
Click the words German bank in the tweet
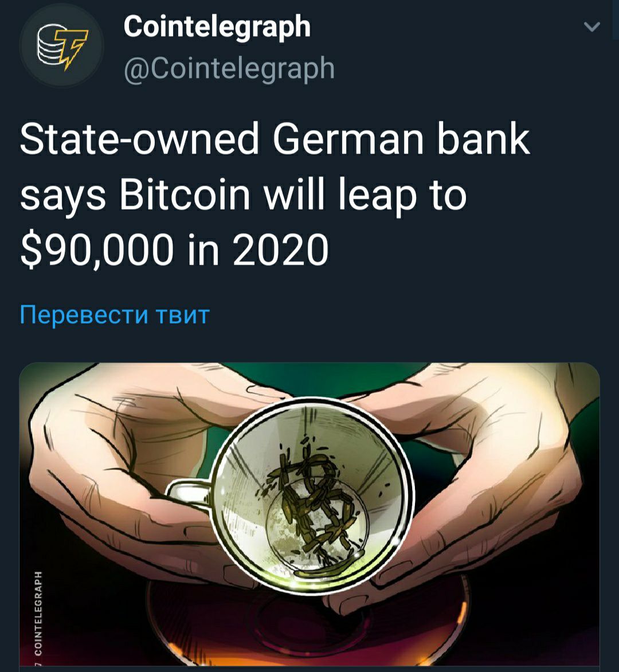point(401,140)
